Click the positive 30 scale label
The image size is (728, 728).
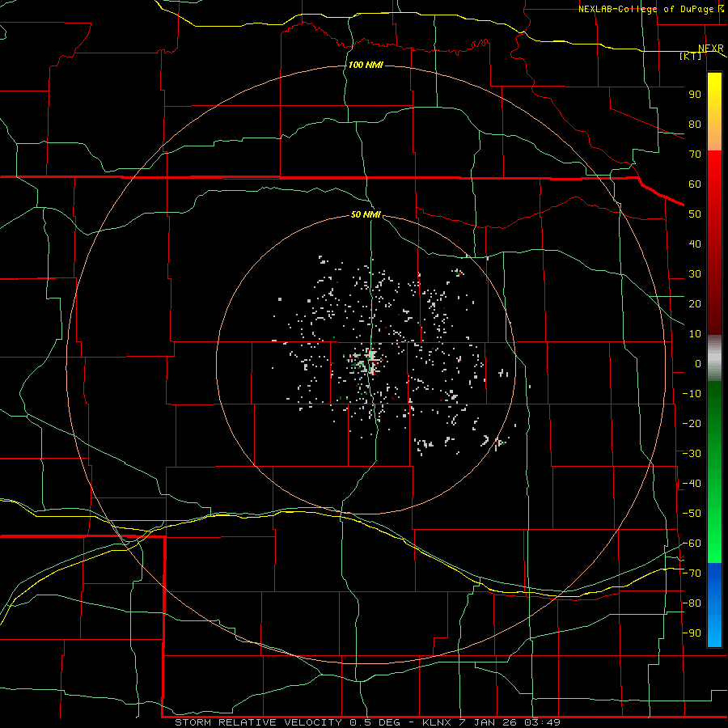point(695,274)
